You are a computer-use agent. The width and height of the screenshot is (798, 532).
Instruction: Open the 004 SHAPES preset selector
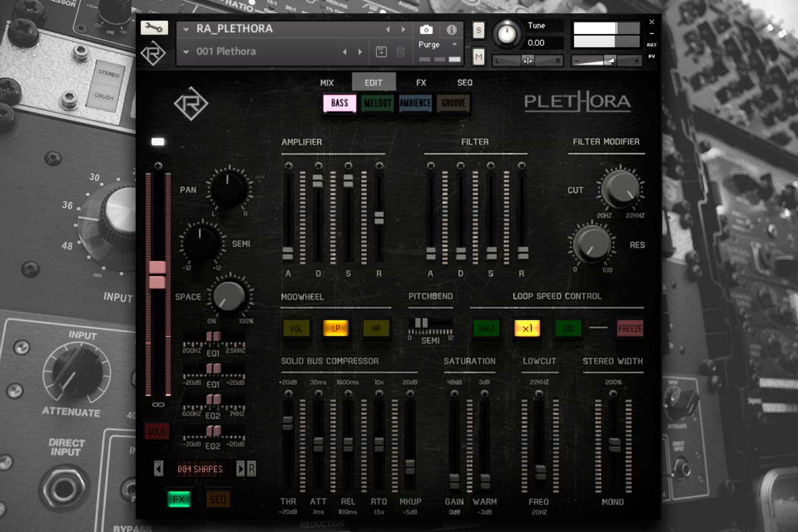(x=199, y=469)
